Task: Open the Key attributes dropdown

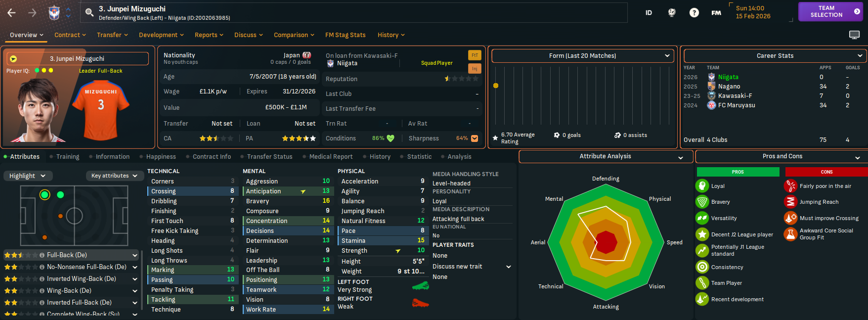Action: point(114,176)
